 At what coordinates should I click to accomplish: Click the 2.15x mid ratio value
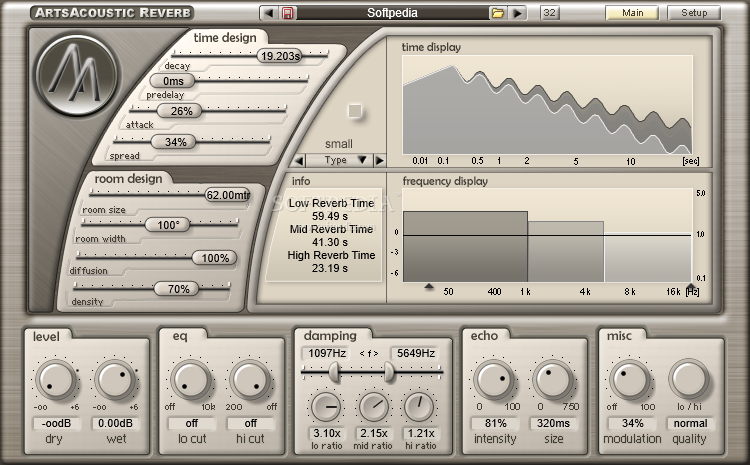pyautogui.click(x=374, y=433)
